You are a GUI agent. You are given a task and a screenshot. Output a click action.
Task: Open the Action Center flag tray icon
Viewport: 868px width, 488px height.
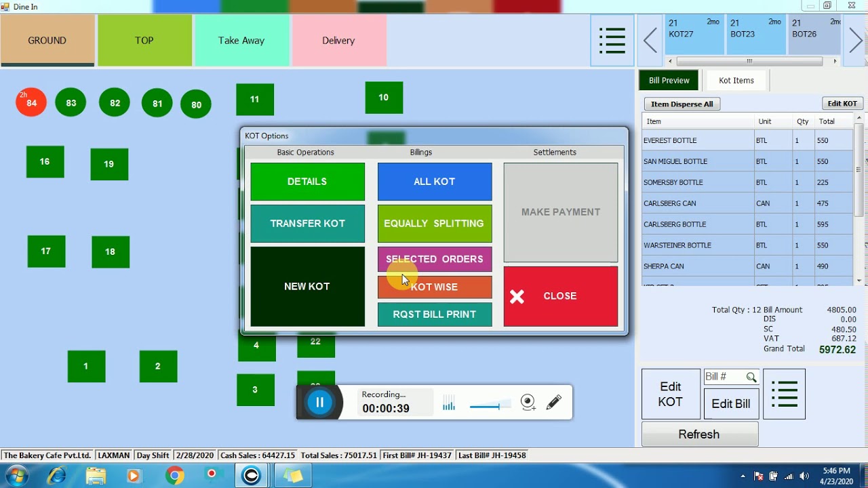click(759, 476)
